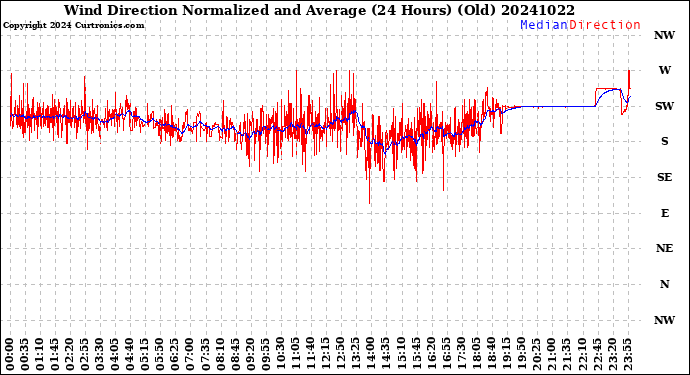Click the bottom NW axis label
Viewport: 690px width, 375px height.
pyautogui.click(x=664, y=320)
